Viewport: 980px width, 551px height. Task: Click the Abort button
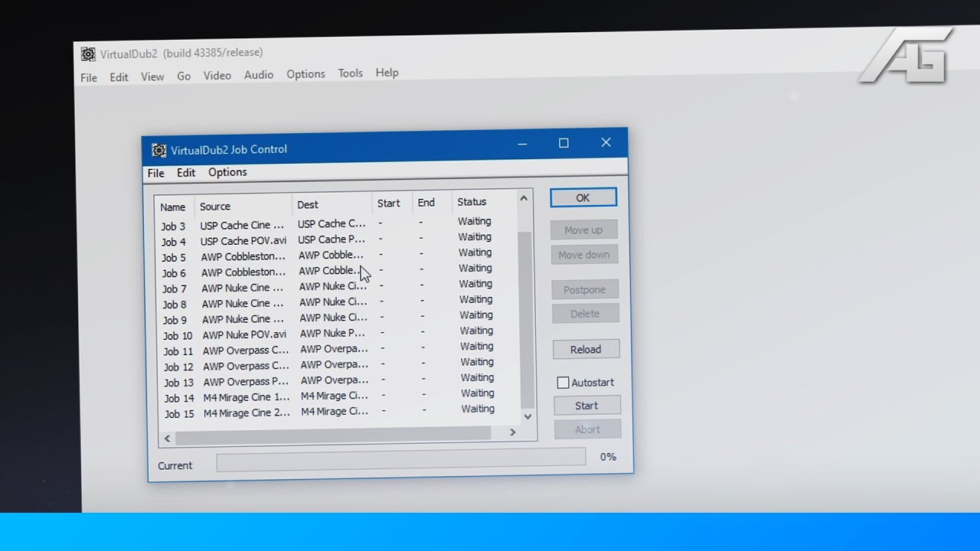pyautogui.click(x=587, y=429)
